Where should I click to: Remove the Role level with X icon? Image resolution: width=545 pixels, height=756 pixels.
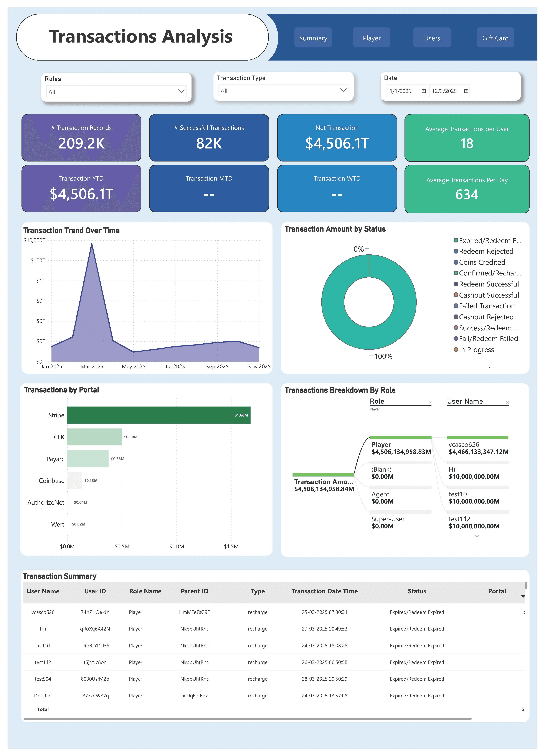point(430,403)
